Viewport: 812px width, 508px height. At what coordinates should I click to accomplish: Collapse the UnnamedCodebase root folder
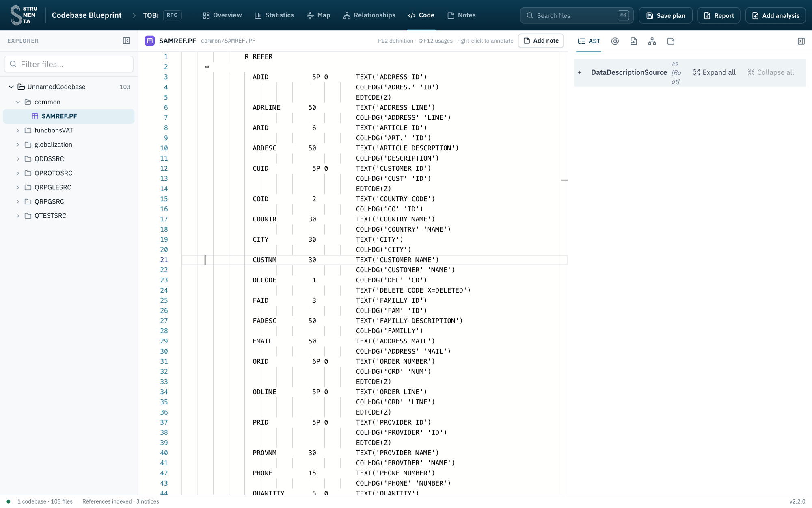pyautogui.click(x=11, y=87)
